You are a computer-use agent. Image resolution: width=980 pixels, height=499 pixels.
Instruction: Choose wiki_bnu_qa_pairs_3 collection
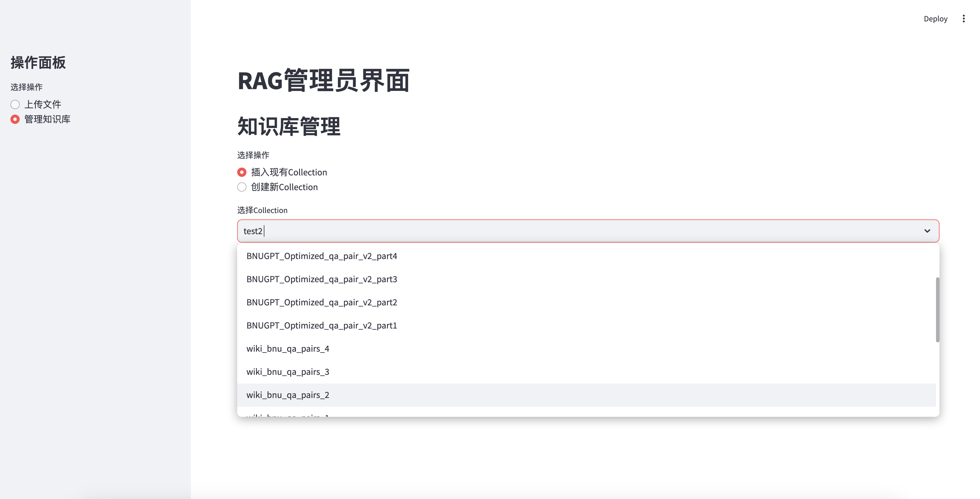click(288, 372)
